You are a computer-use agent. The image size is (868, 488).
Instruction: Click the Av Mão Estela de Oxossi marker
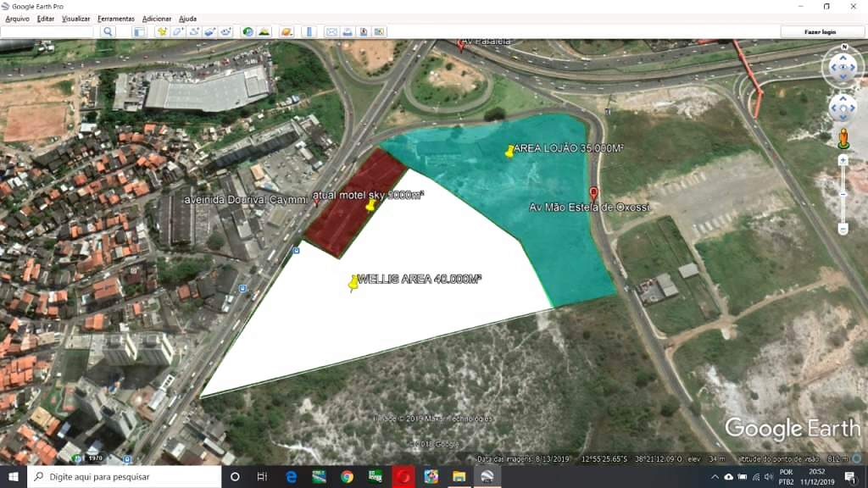click(593, 194)
